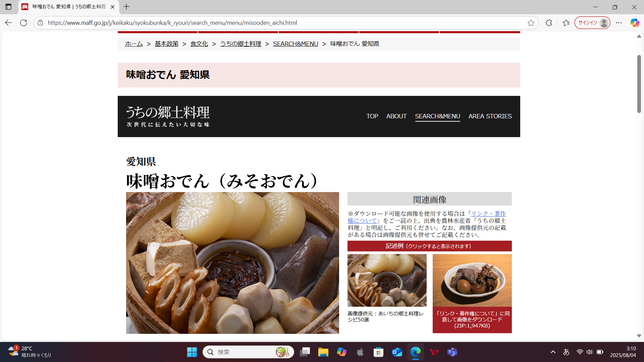Open Edge settings and more menu

(x=619, y=23)
